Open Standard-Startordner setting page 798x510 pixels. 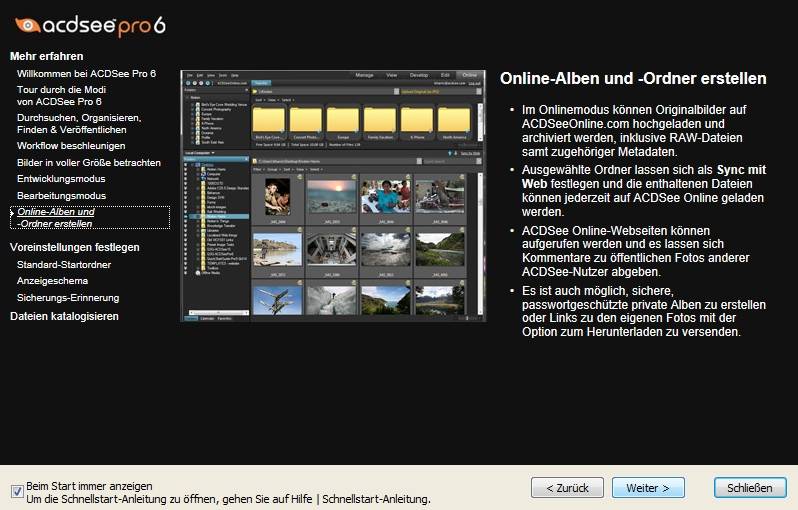pyautogui.click(x=64, y=265)
